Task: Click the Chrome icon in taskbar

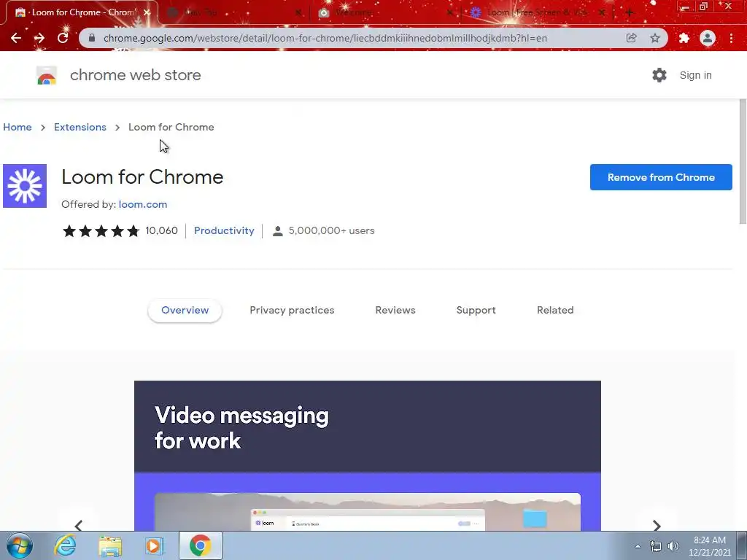Action: click(201, 545)
